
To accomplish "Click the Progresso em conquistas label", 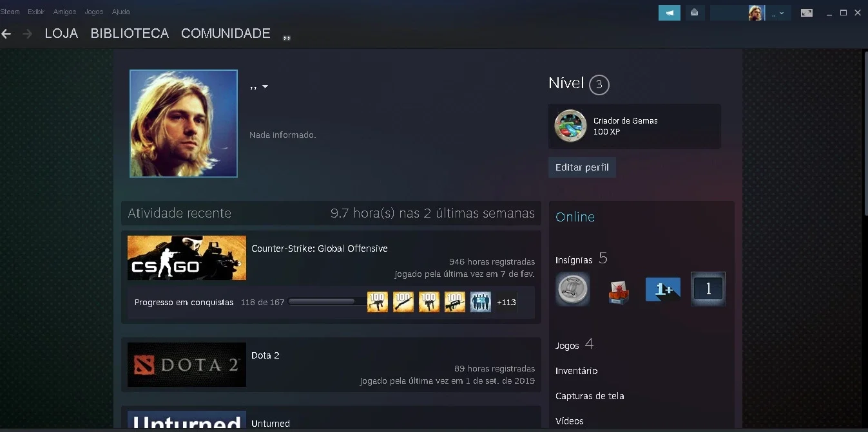I will click(x=184, y=302).
